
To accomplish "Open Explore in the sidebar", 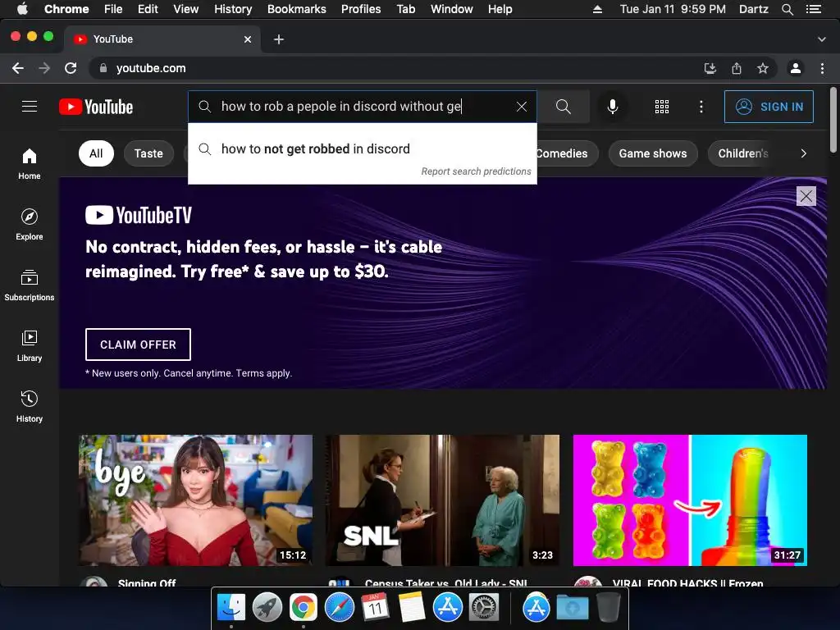I will point(30,225).
